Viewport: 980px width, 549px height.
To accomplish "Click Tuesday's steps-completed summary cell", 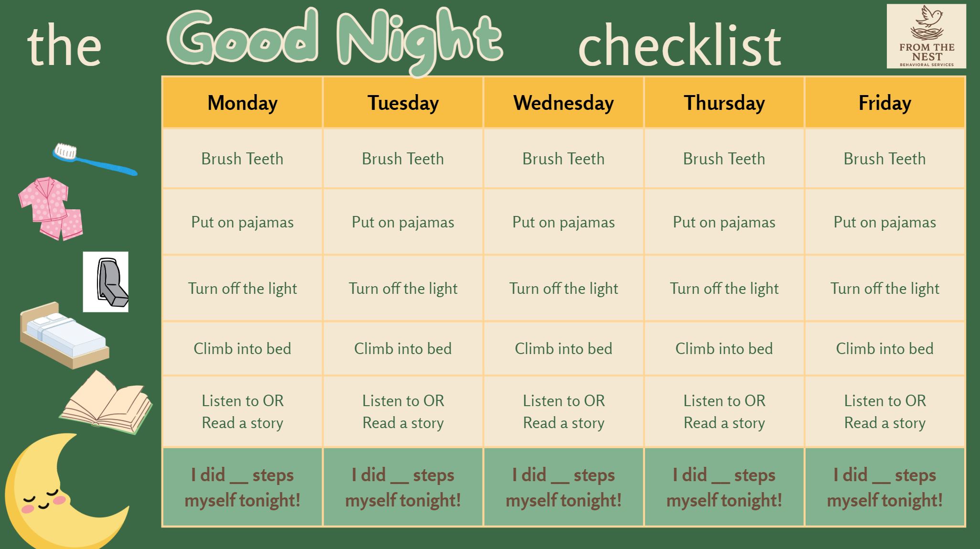I will point(403,487).
